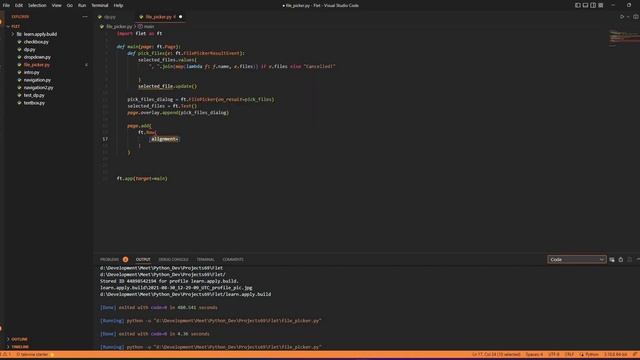Open test_dp.py in Explorer
Viewport: 640px width, 360px height.
pyautogui.click(x=34, y=95)
